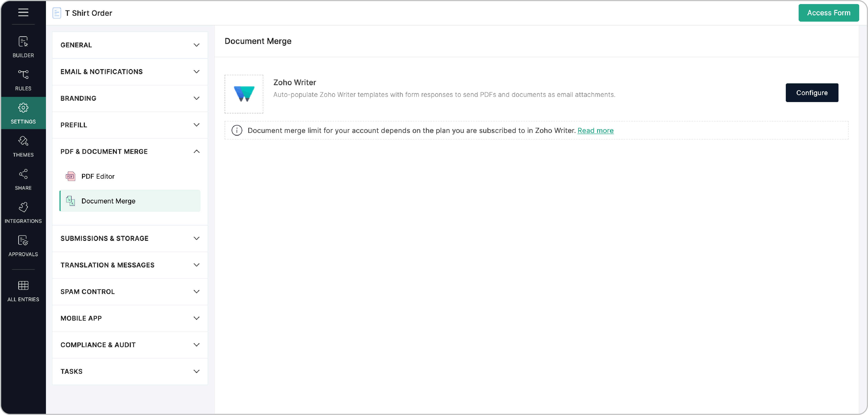Image resolution: width=868 pixels, height=415 pixels.
Task: Click the Access Form button
Action: tap(829, 13)
